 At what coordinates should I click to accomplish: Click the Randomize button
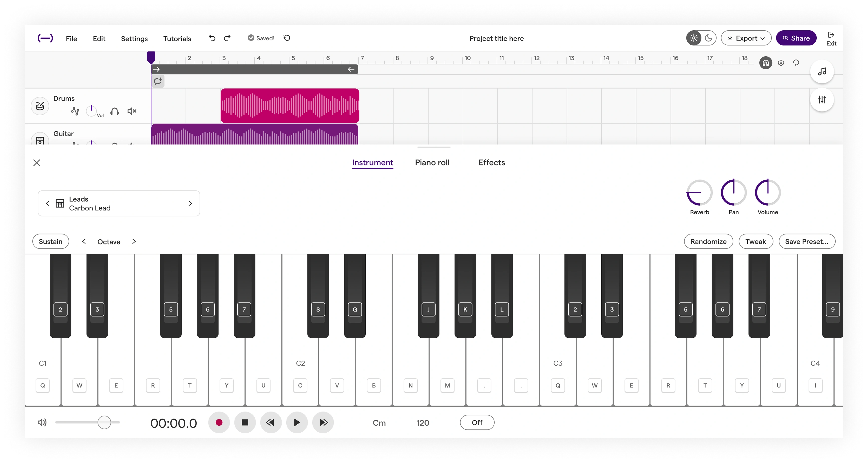[708, 241]
